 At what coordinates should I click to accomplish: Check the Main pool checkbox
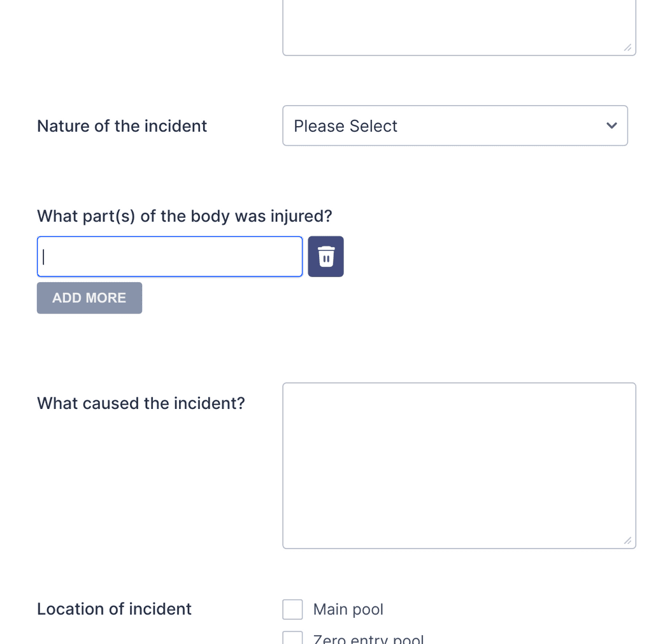tap(292, 610)
